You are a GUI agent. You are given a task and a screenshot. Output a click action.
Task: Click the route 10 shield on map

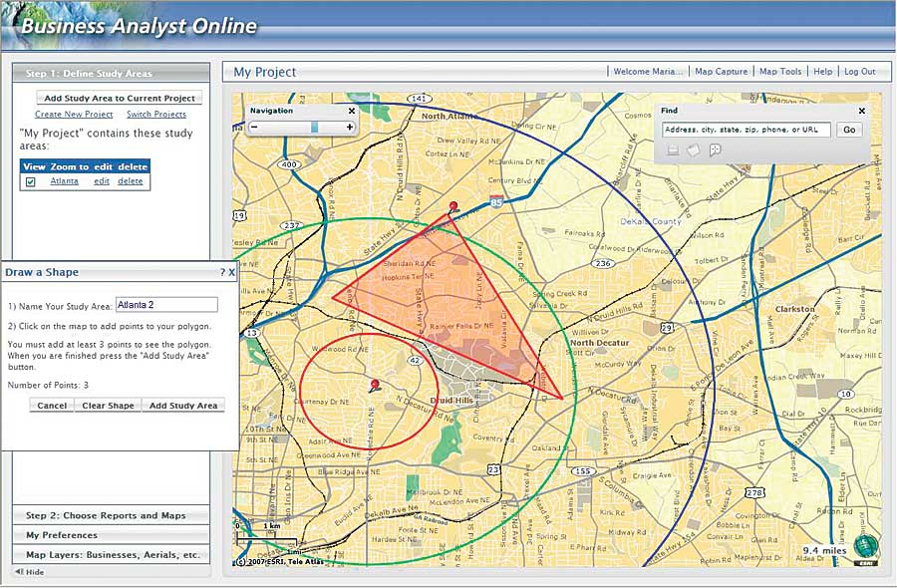[846, 394]
